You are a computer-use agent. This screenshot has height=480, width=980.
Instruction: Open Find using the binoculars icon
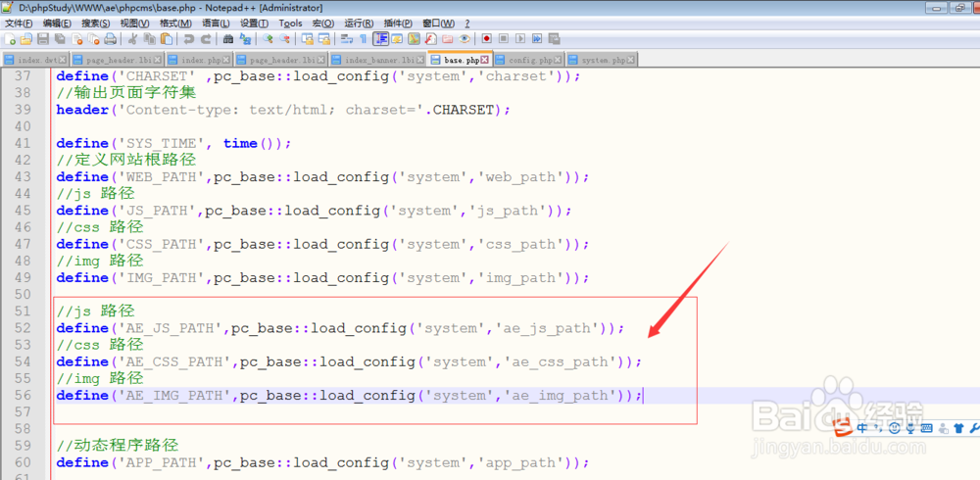(228, 39)
